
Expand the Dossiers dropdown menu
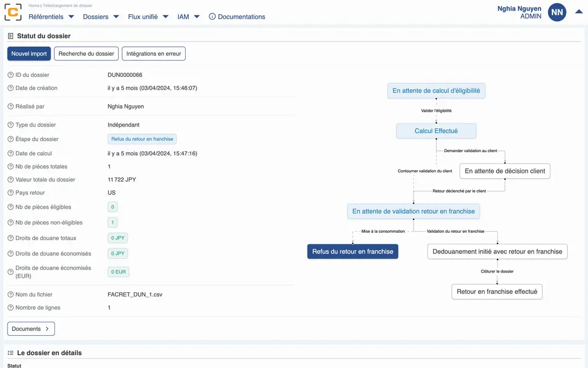pos(101,17)
